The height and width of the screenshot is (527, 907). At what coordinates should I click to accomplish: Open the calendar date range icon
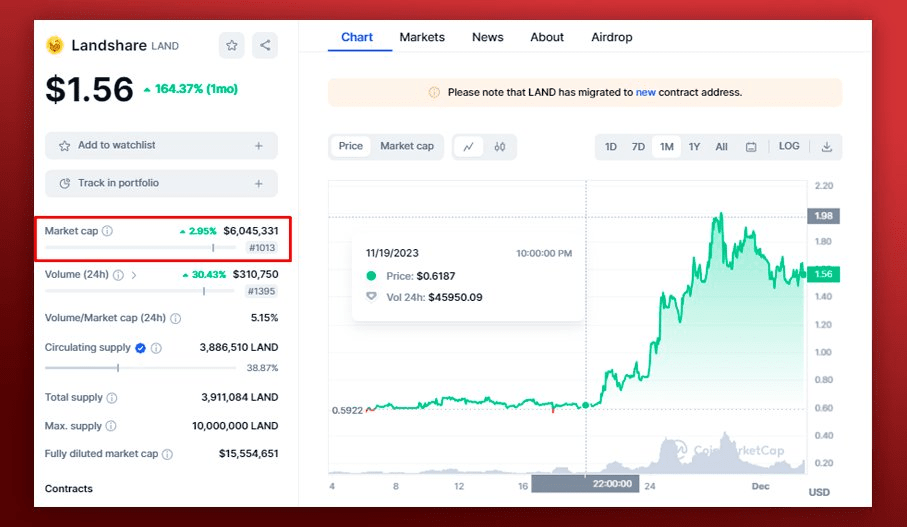[x=751, y=147]
